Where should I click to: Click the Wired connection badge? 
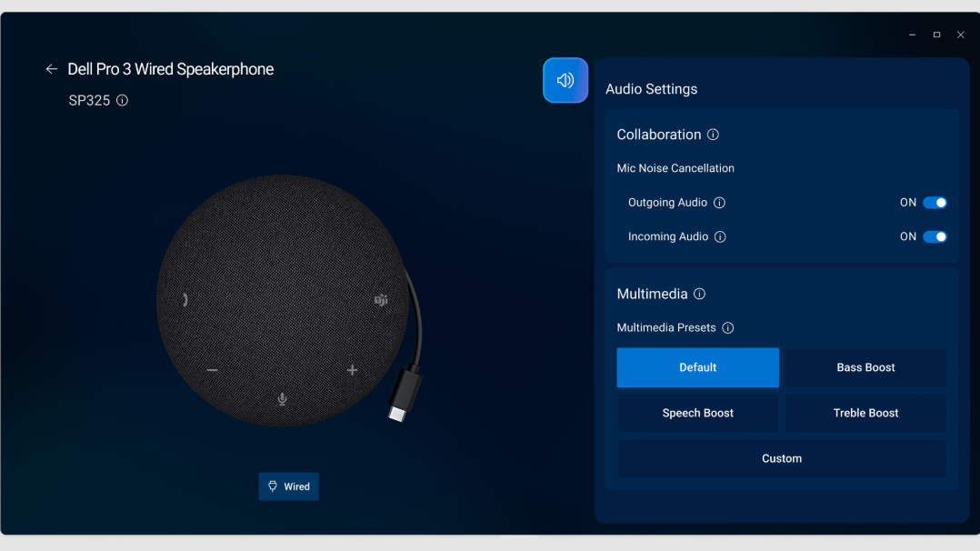[x=289, y=486]
